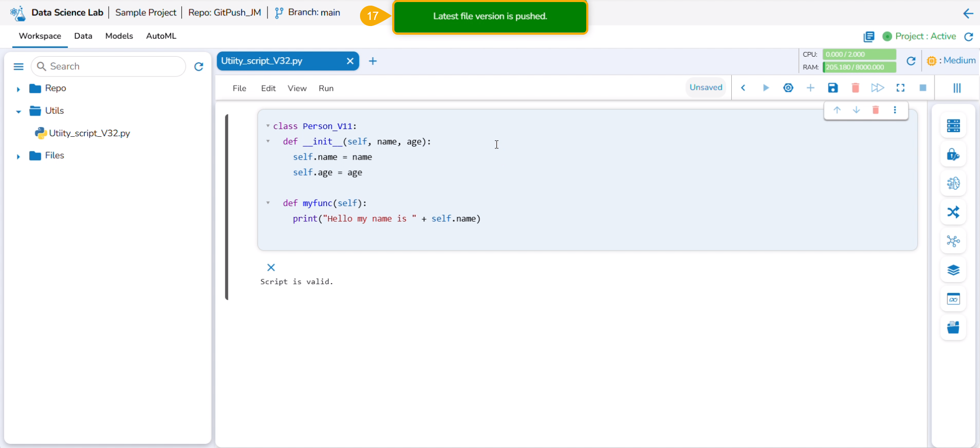This screenshot has width=980, height=448.
Task: Toggle full screen editor mode
Action: pyautogui.click(x=900, y=88)
